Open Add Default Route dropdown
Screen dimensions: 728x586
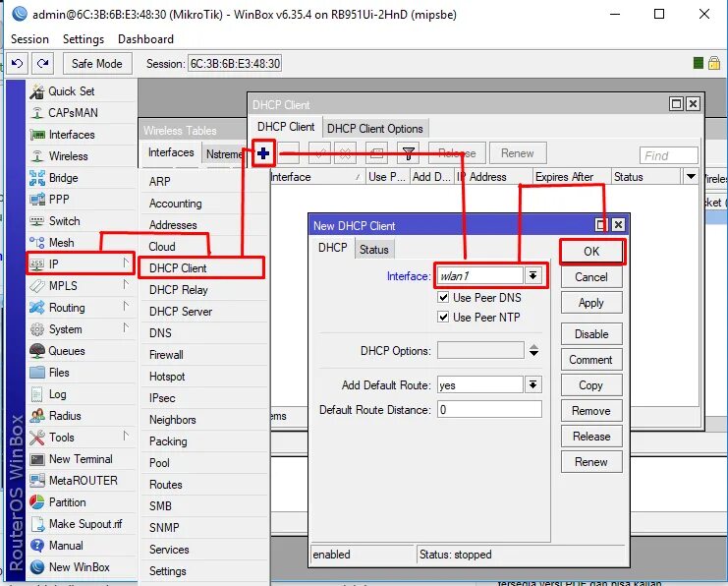(x=533, y=384)
